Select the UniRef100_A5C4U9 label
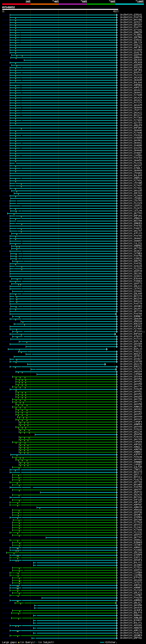The image size is (146, 644). pos(131,63)
